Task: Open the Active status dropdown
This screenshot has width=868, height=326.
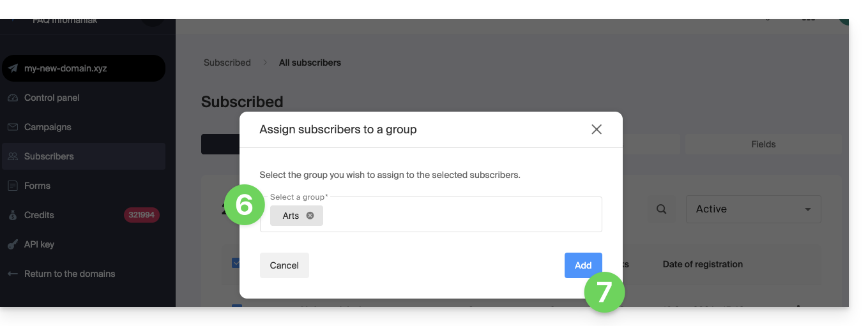Action: point(753,209)
